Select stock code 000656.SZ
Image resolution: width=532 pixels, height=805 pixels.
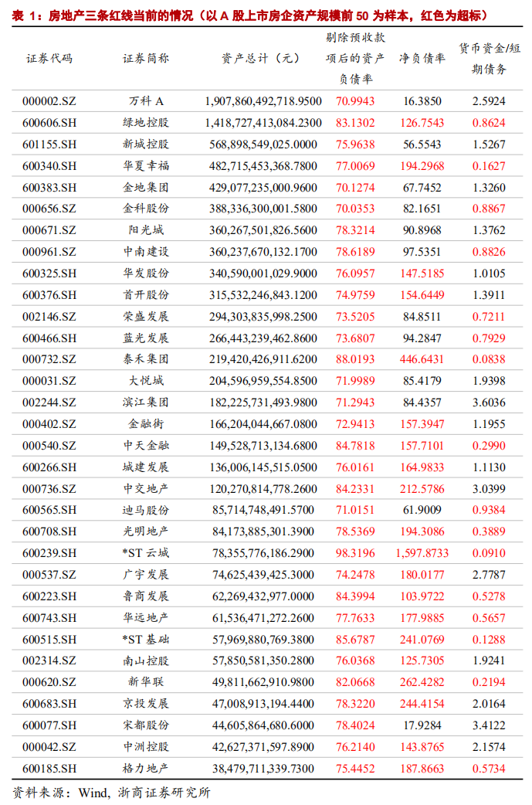click(x=49, y=209)
